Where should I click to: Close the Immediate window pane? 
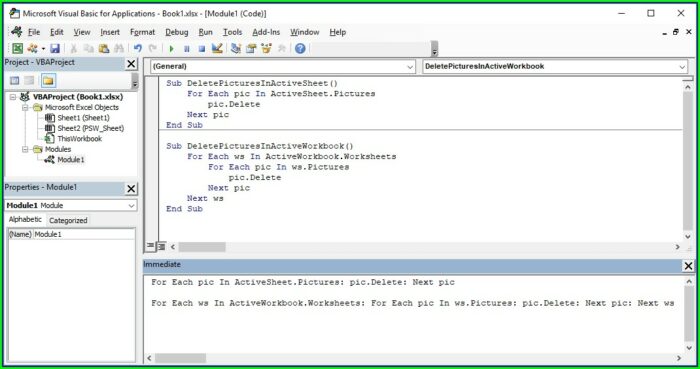tap(688, 266)
